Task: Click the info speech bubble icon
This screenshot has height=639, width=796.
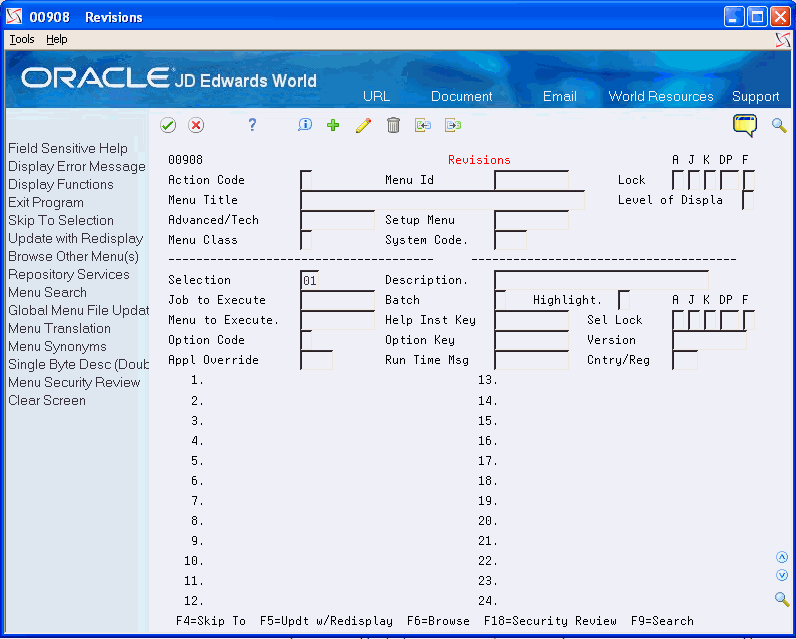Action: (x=305, y=125)
